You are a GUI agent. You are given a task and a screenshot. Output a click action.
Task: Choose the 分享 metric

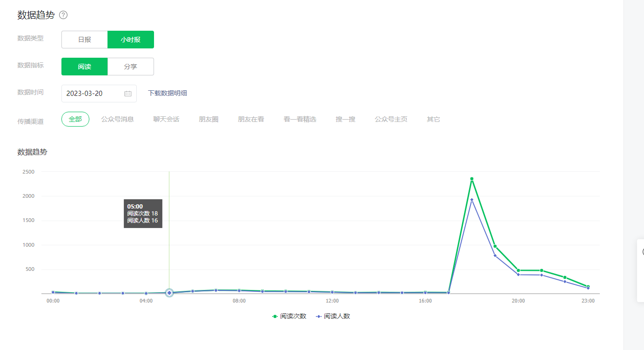[x=131, y=67]
